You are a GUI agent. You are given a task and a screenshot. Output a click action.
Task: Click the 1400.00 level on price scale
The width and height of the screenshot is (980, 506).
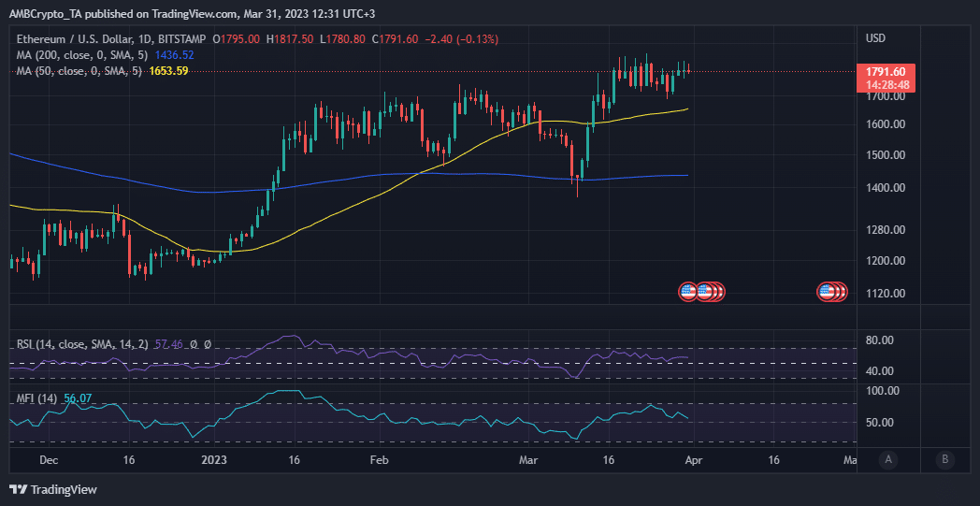pos(884,188)
